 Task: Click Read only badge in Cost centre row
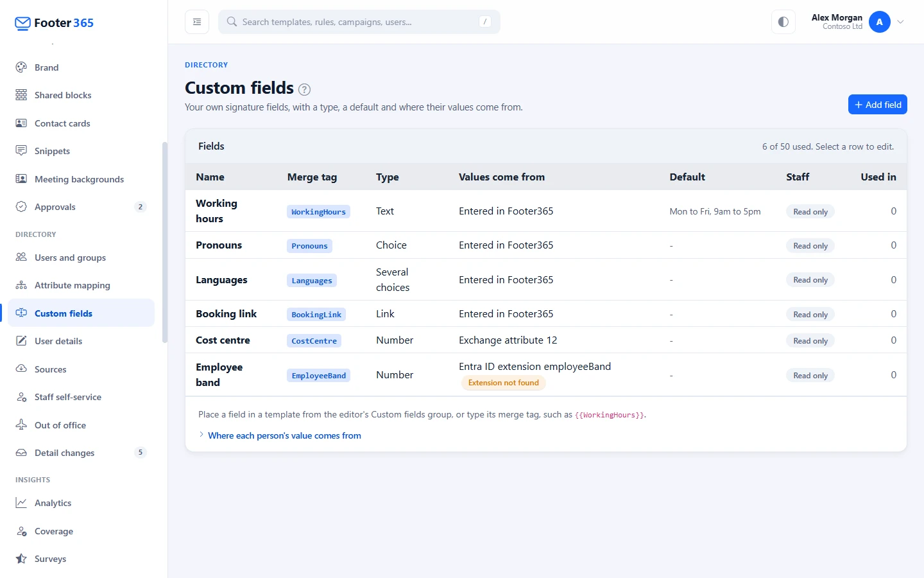(810, 341)
